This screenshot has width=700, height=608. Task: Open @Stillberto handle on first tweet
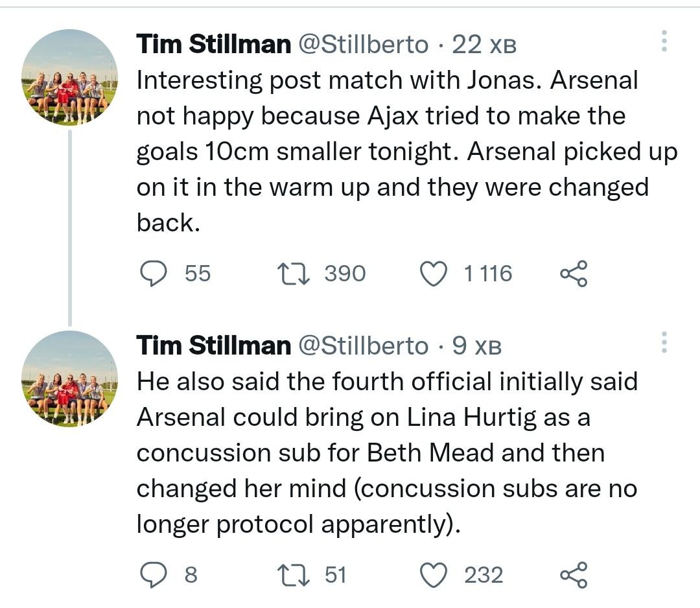[362, 45]
